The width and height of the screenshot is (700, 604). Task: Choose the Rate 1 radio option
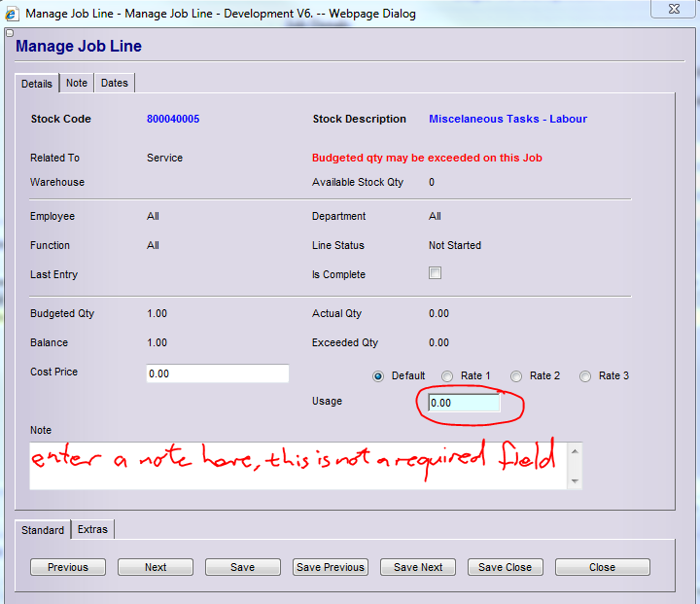click(447, 376)
